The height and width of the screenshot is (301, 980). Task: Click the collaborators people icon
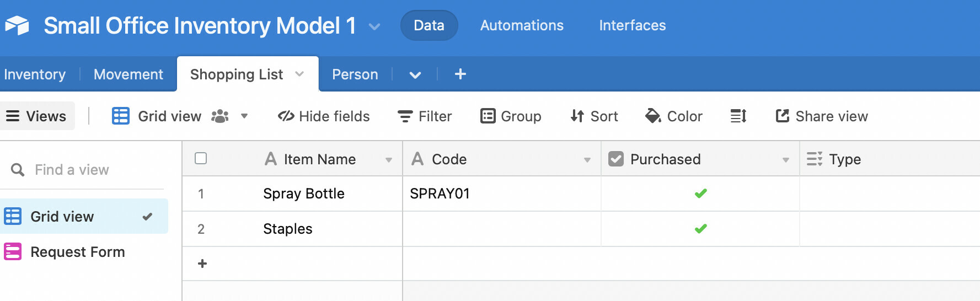pos(220,116)
